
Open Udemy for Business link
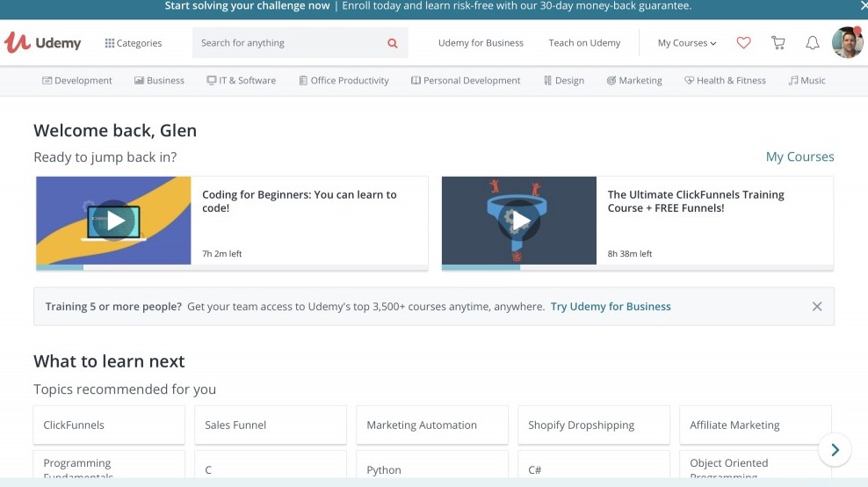pyautogui.click(x=481, y=43)
